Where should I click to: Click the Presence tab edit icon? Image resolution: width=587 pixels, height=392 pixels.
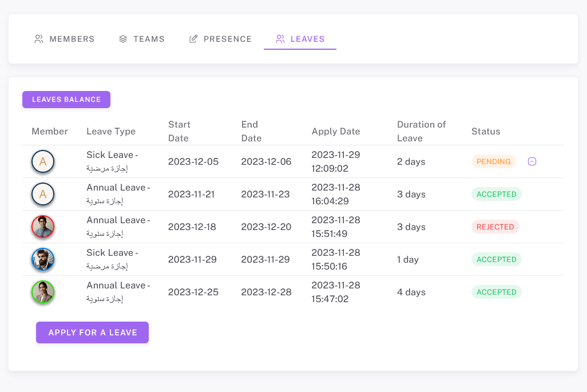[x=193, y=39]
